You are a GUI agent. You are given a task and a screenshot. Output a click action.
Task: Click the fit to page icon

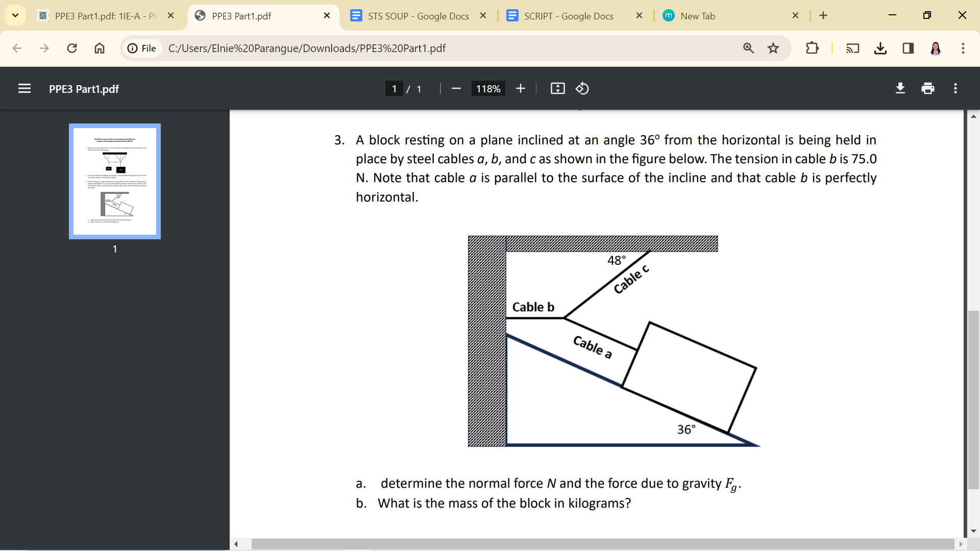pyautogui.click(x=557, y=89)
